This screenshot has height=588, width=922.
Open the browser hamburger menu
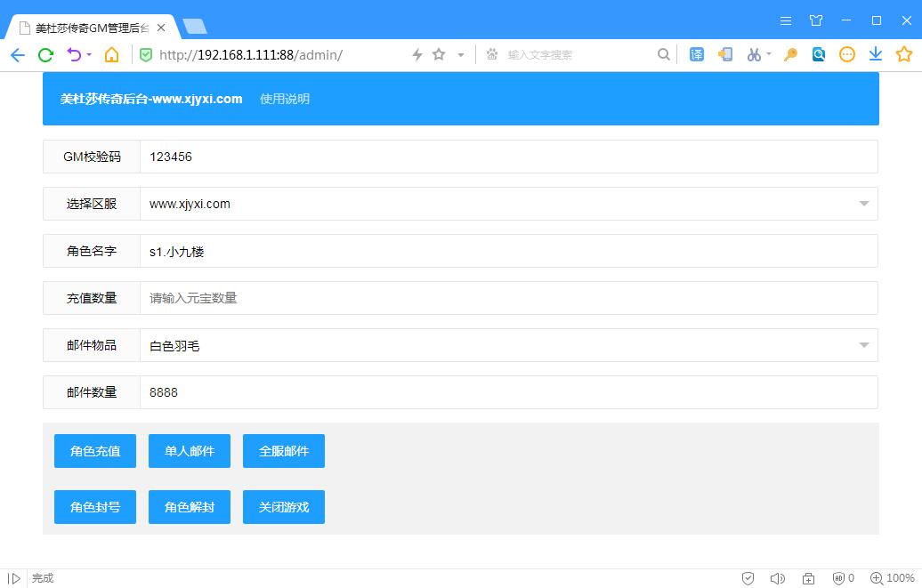pyautogui.click(x=786, y=20)
